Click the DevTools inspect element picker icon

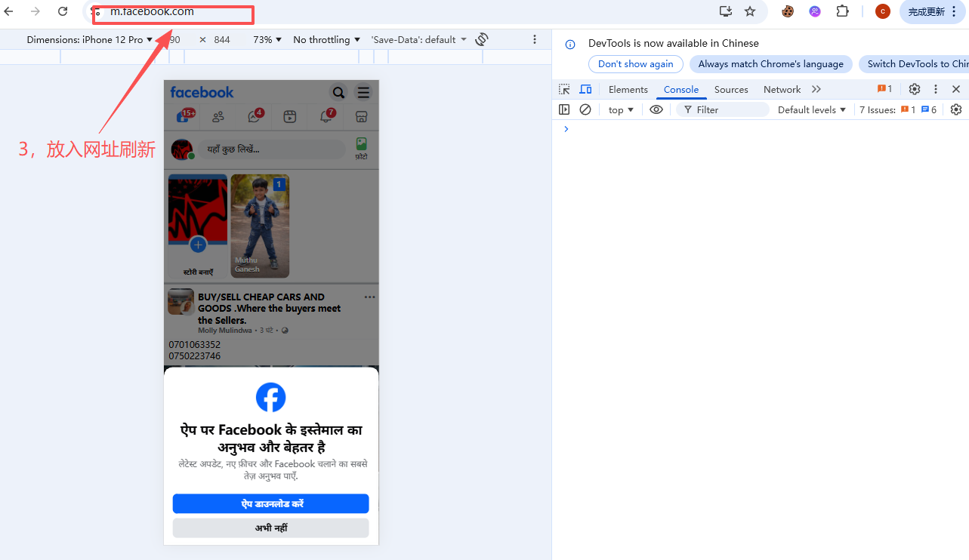point(564,89)
